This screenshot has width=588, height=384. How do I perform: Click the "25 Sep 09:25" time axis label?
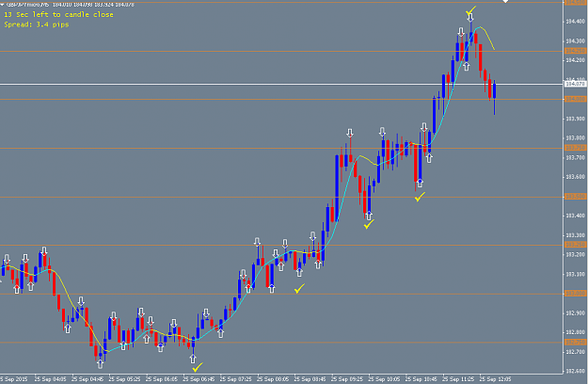(x=347, y=379)
